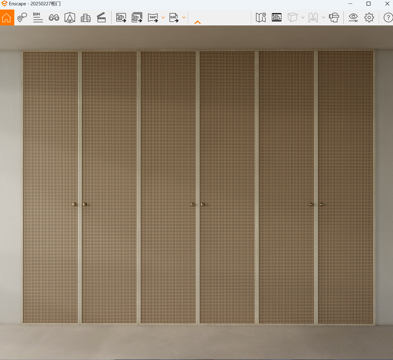Click the mono panorama export button
Screen dimensions: 393x360
tap(153, 17)
